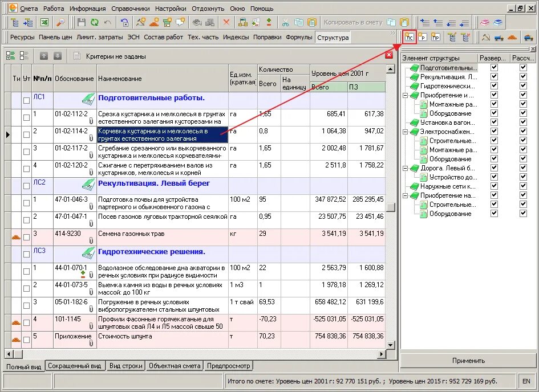Collapse the Дорога. Левый б... tree node
The height and width of the screenshot is (392, 539).
point(406,168)
